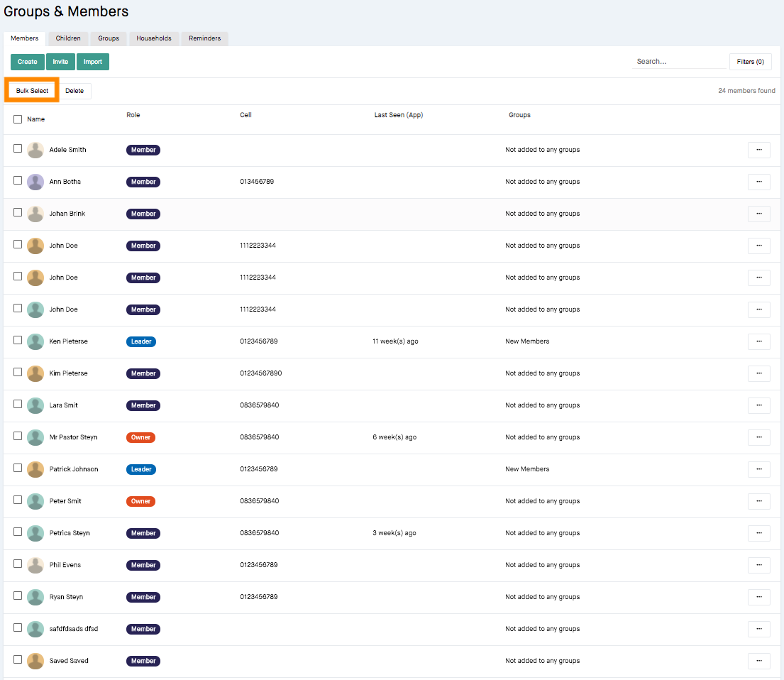Click Mr Pastor Steyn's profile avatar
784x680 pixels.
(x=35, y=437)
